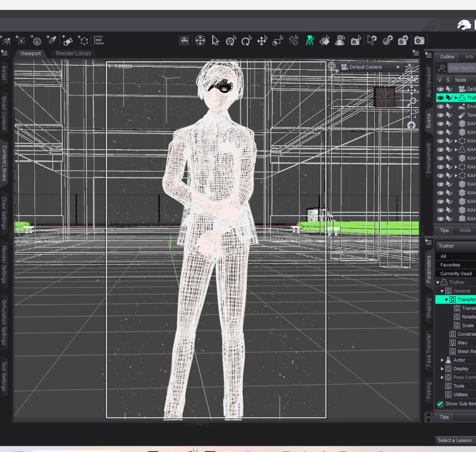Click the viewport reset up-arrow control
476x452 pixels.
tap(412, 125)
